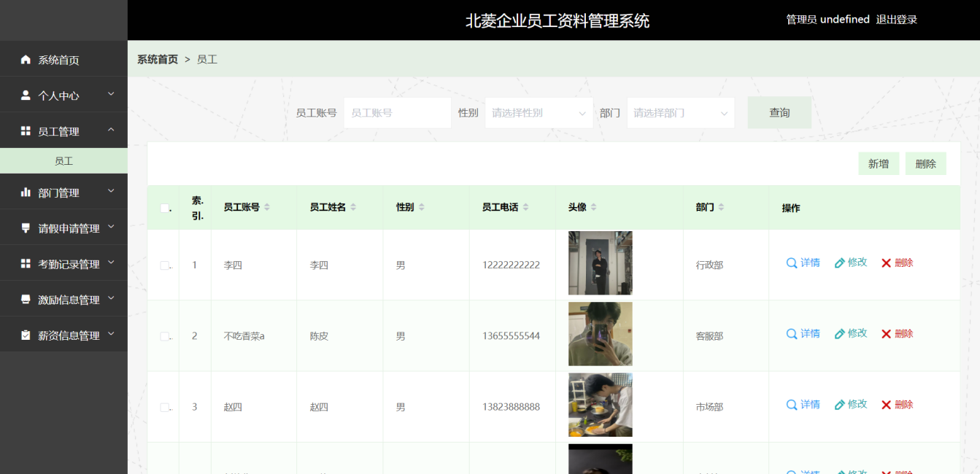Click phone number 13655555544

point(511,336)
